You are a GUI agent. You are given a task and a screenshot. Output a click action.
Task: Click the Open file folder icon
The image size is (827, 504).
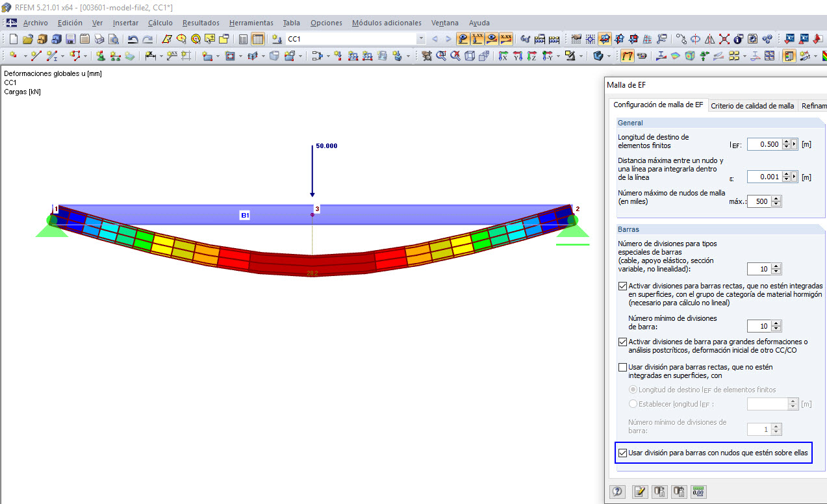tap(28, 39)
